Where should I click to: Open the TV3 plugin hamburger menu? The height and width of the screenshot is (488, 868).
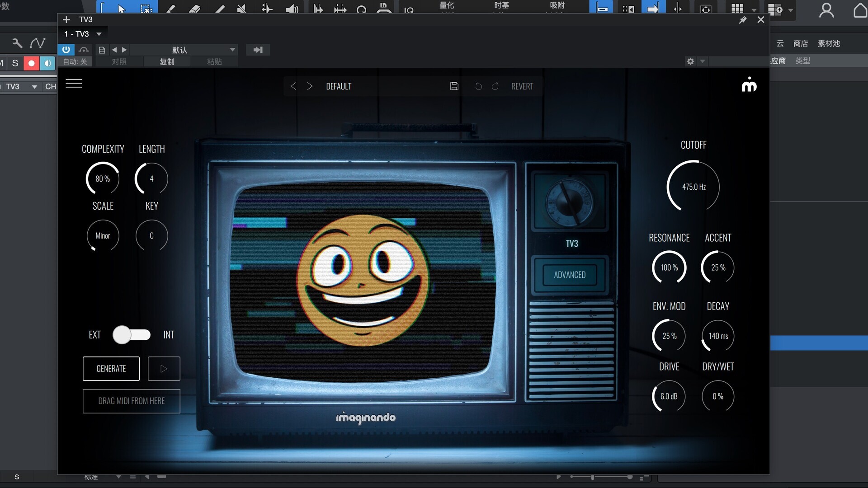(x=74, y=84)
